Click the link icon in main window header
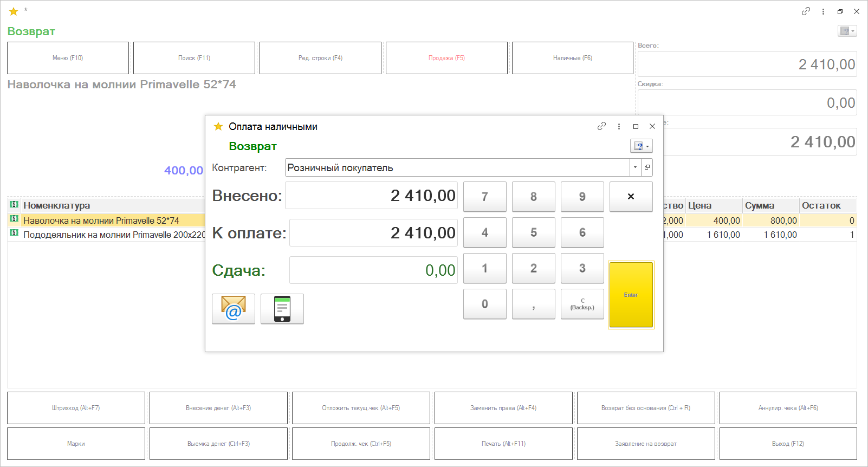This screenshot has width=868, height=467. pos(806,11)
